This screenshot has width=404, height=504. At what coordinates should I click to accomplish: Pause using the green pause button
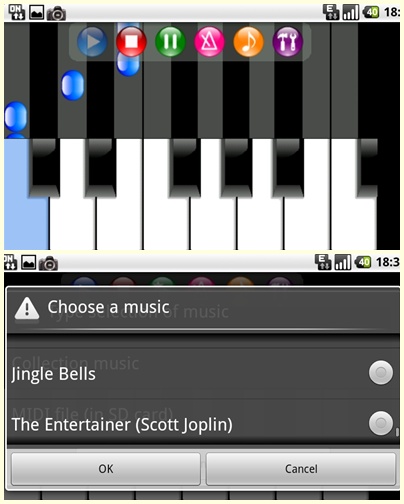(x=170, y=42)
